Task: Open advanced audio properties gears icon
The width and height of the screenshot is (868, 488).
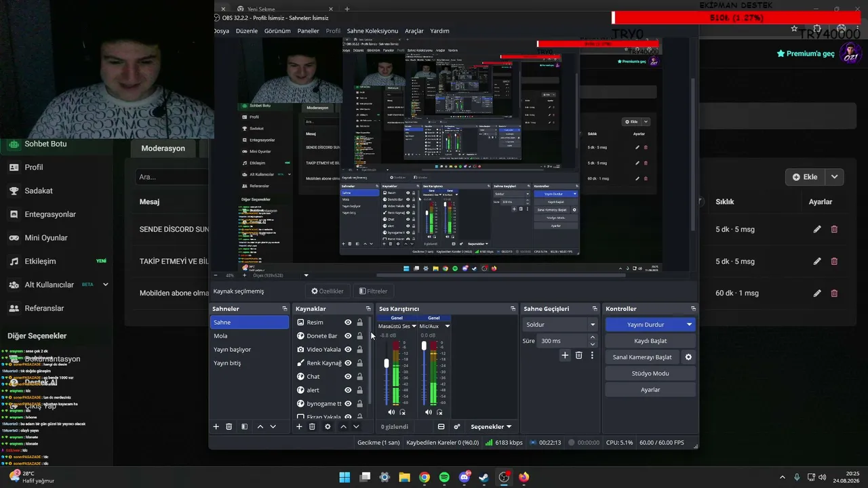Action: tap(457, 426)
